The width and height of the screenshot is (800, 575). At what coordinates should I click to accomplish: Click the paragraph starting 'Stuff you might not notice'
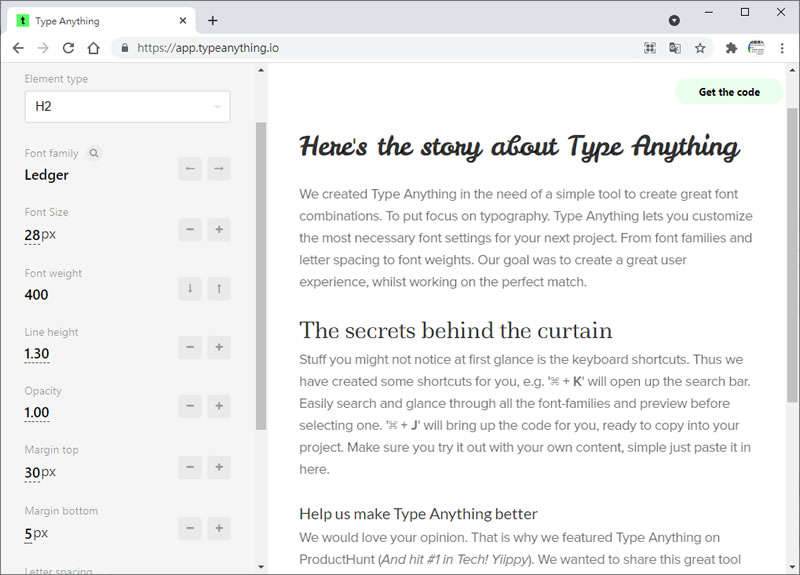(525, 414)
